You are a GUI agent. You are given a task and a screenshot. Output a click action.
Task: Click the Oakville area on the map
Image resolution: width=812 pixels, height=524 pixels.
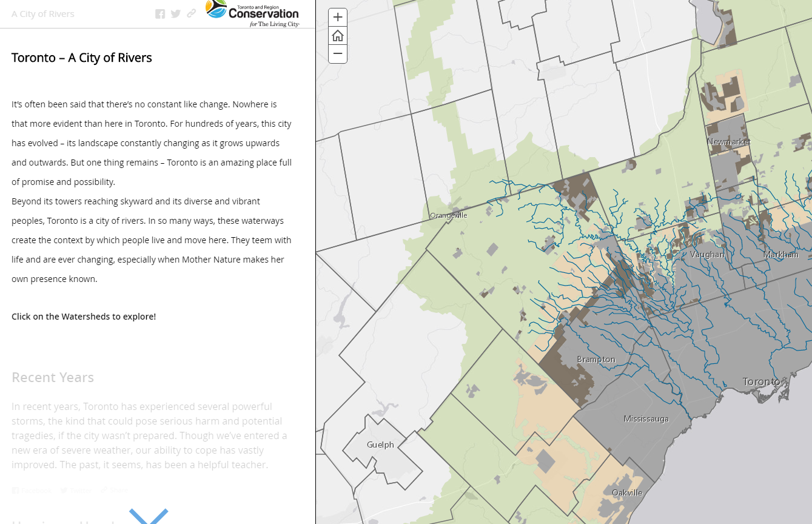pos(627,492)
